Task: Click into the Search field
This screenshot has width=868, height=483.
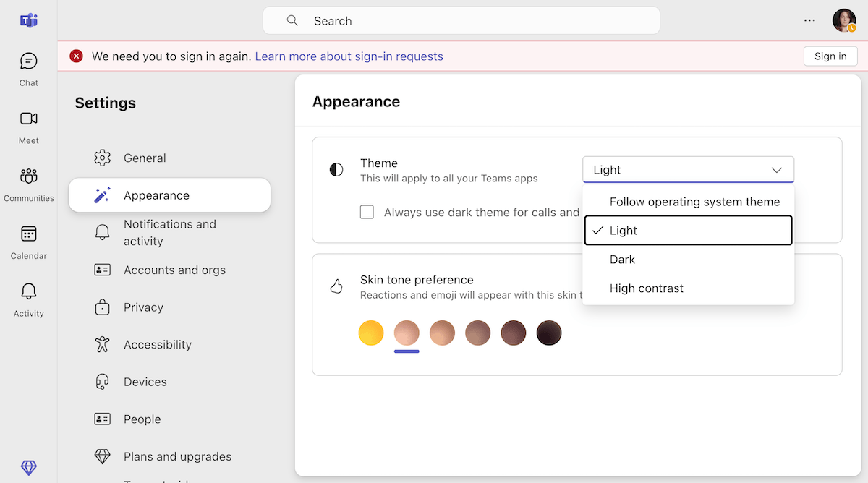Action: (461, 20)
